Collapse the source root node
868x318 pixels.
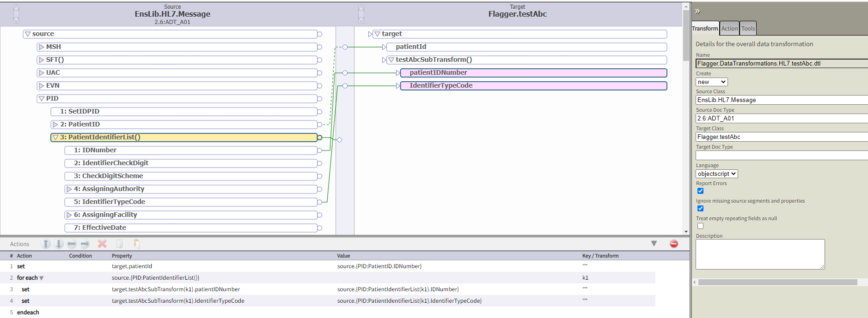28,34
